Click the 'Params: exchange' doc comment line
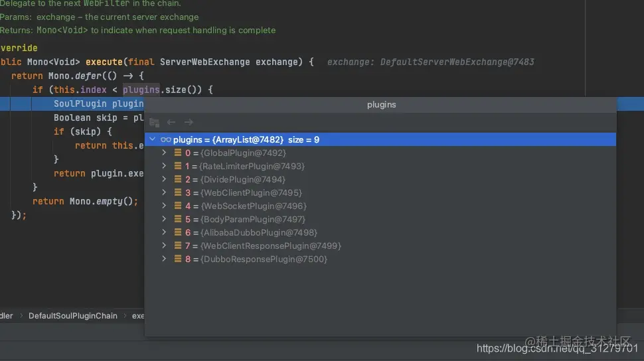This screenshot has width=644, height=361. (x=99, y=17)
